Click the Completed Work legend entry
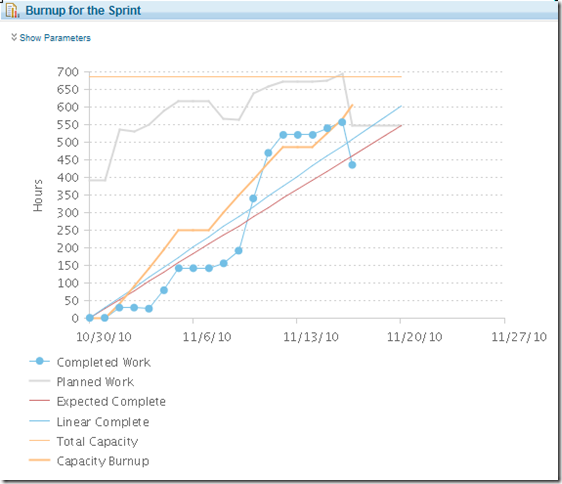Screen dimensions: 562x484 point(90,362)
